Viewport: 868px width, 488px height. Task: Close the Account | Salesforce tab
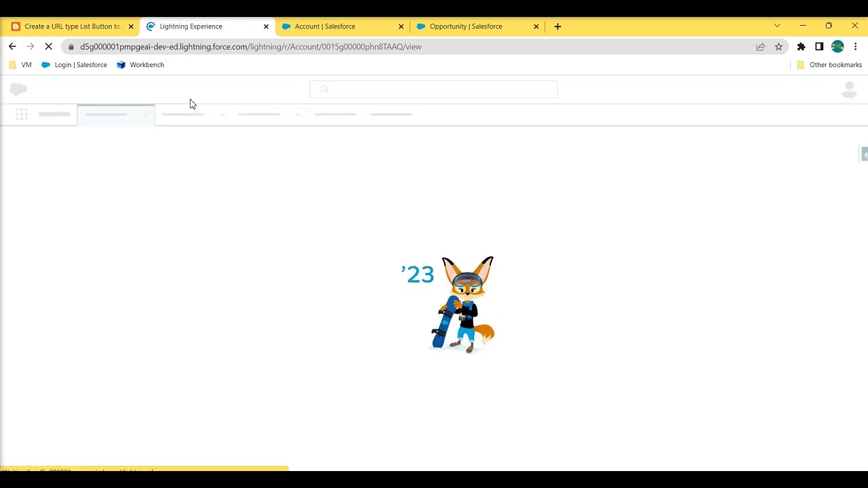(401, 26)
